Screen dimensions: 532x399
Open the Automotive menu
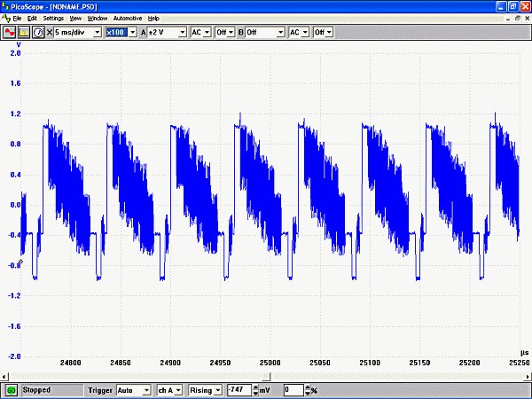127,19
